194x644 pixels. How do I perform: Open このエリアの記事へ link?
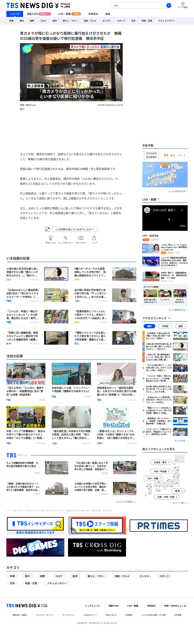(x=125, y=502)
